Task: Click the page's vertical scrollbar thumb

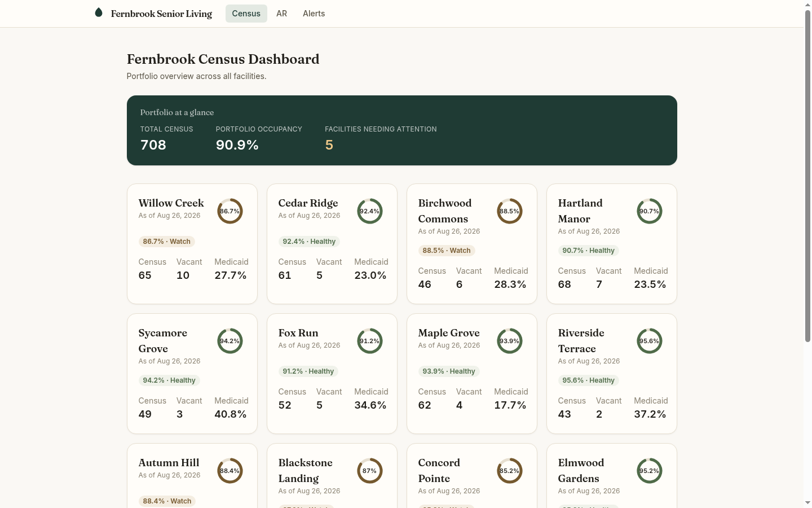Action: click(x=807, y=176)
